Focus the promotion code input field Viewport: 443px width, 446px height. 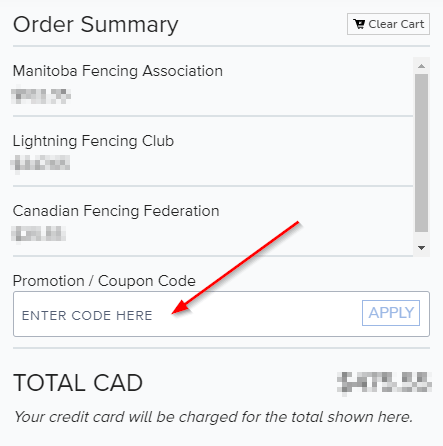[x=187, y=314]
